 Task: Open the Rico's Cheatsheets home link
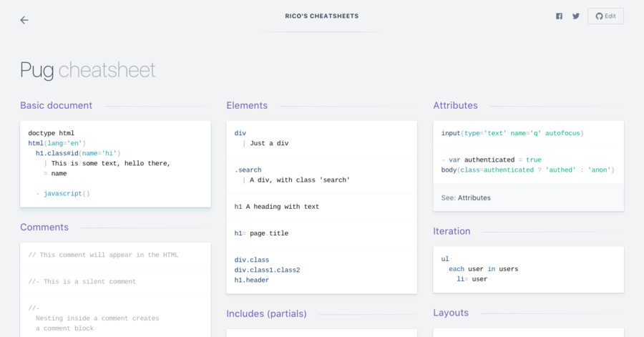(x=322, y=16)
